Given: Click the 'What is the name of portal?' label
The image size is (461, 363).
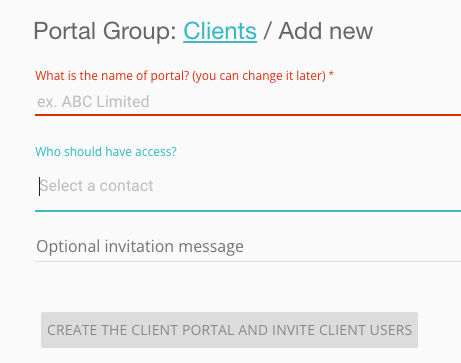Looking at the screenshot, I should click(x=112, y=76).
